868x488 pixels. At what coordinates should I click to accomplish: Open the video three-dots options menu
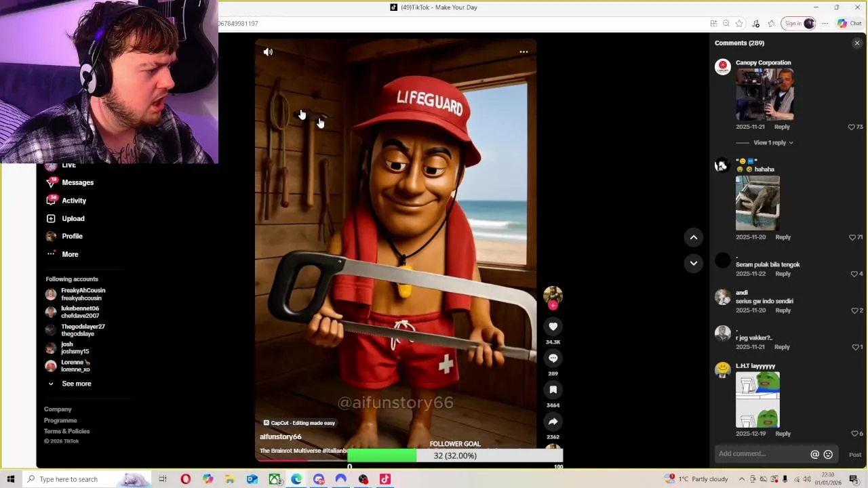[524, 52]
